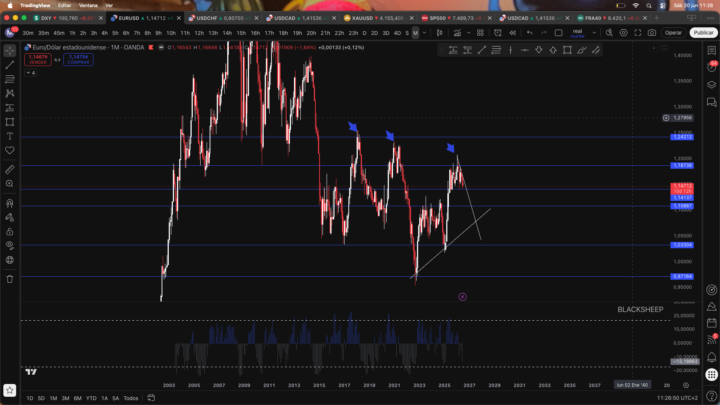The width and height of the screenshot is (720, 405).
Task: Open quick search magnifier in toolbar
Action: pos(609,33)
